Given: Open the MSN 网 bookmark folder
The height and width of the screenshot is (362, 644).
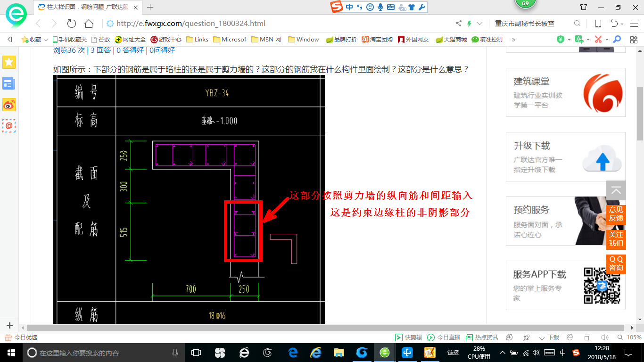Looking at the screenshot, I should point(266,40).
